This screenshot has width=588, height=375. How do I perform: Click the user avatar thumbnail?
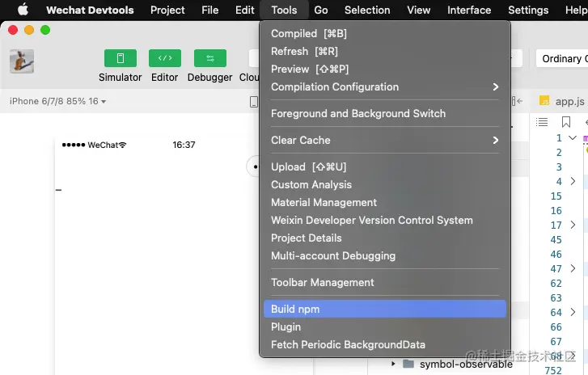[22, 61]
